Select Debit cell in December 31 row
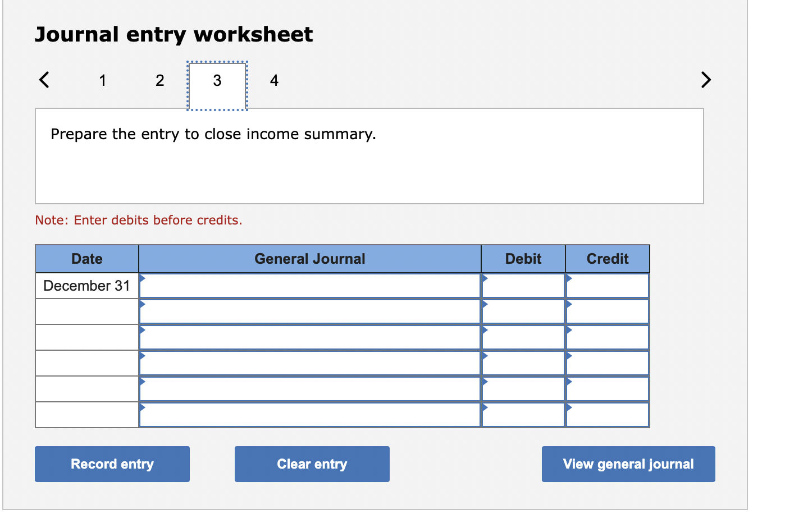785x532 pixels. click(523, 286)
